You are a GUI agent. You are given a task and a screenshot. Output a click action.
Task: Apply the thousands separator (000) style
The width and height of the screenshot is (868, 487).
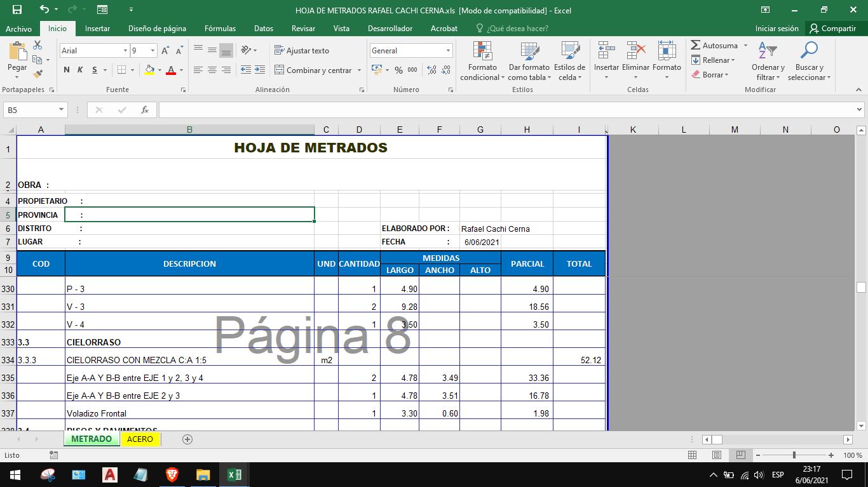[x=413, y=70]
